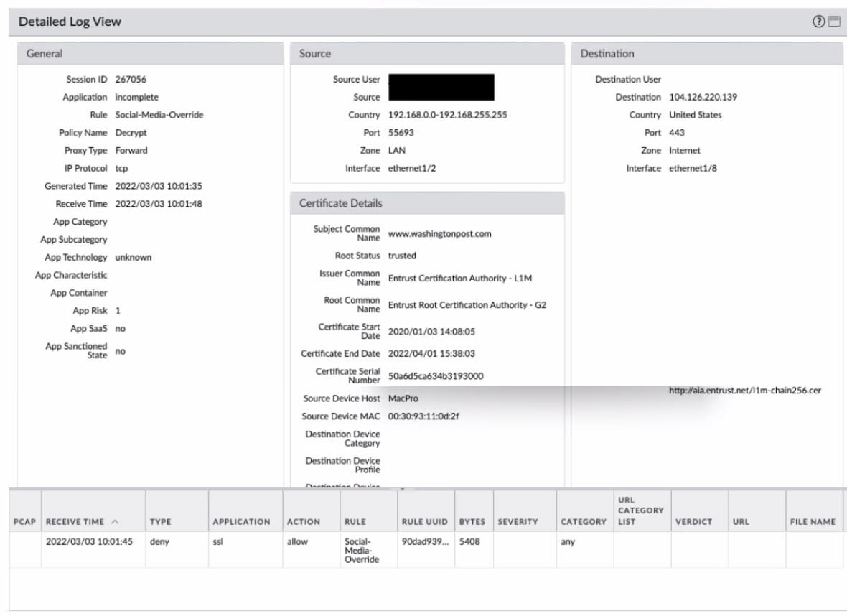Click the truncated Rule UUID value 90dad939
The width and height of the screenshot is (847, 616).
click(423, 541)
